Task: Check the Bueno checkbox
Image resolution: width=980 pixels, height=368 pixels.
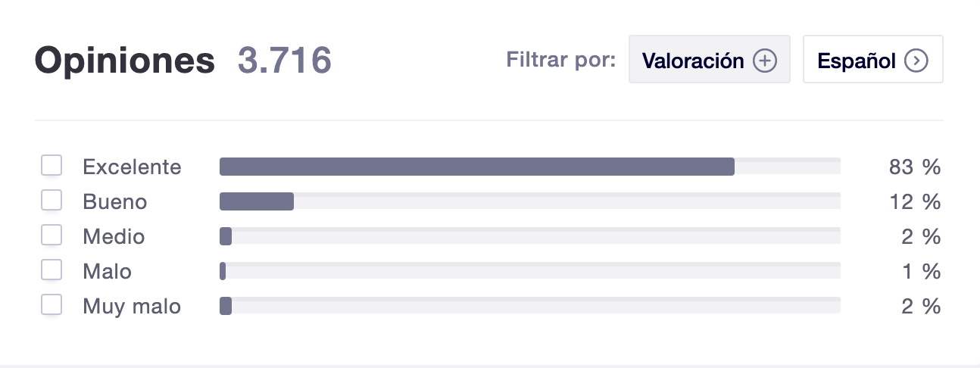Action: pos(51,201)
